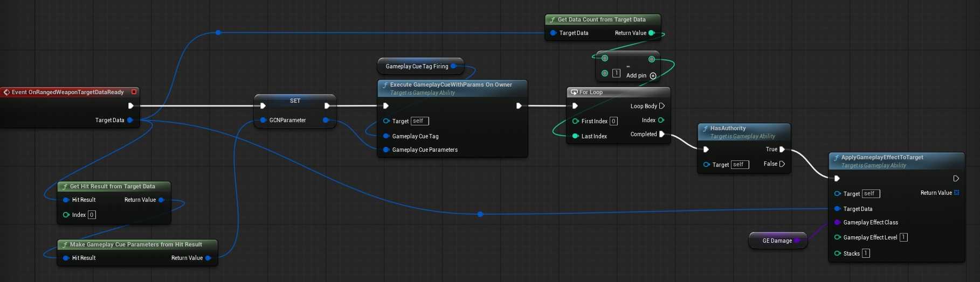Click the HasAuthority False execution pin
The image size is (980, 282).
click(x=782, y=164)
